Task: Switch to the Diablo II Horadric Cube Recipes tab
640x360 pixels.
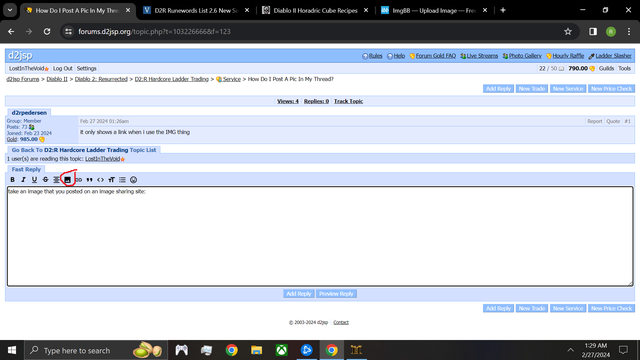Action: [315, 10]
